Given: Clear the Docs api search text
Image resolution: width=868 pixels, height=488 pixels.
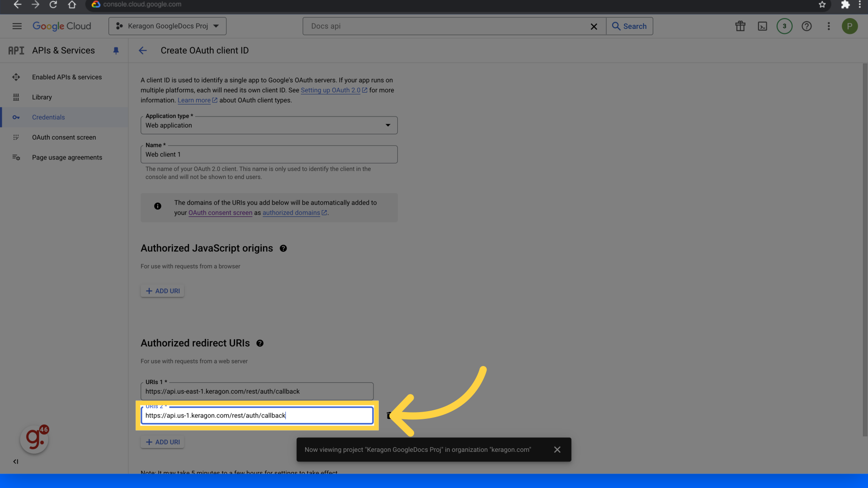Looking at the screenshot, I should (x=594, y=27).
